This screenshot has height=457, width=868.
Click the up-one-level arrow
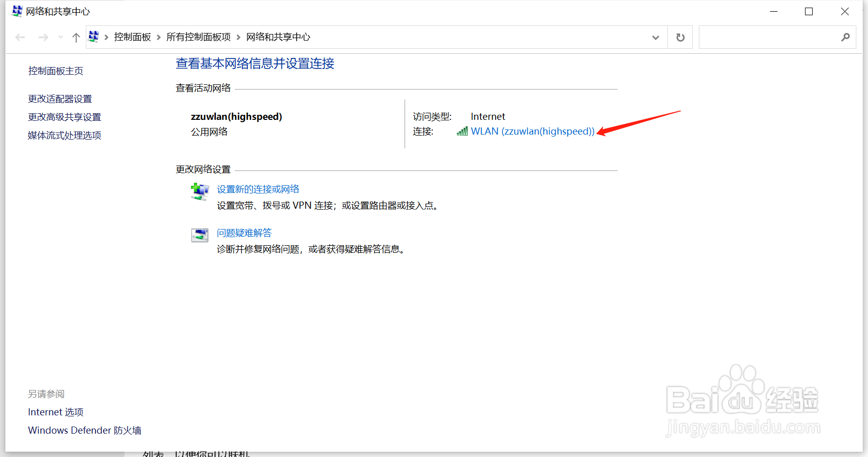click(76, 37)
